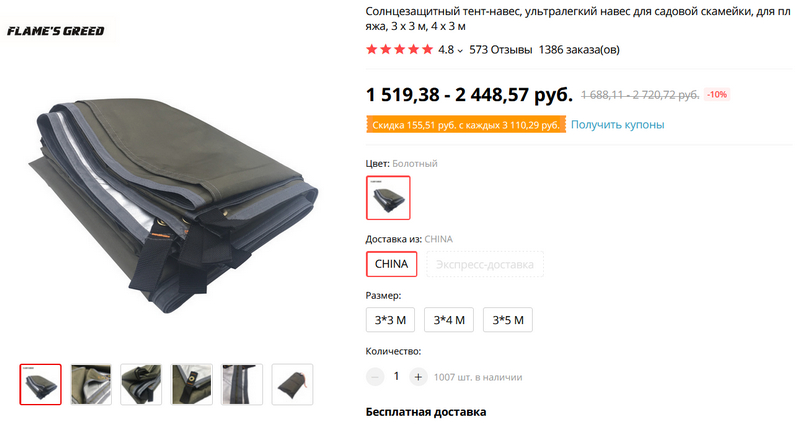Click the Получить купоны link
The height and width of the screenshot is (424, 800).
point(617,124)
